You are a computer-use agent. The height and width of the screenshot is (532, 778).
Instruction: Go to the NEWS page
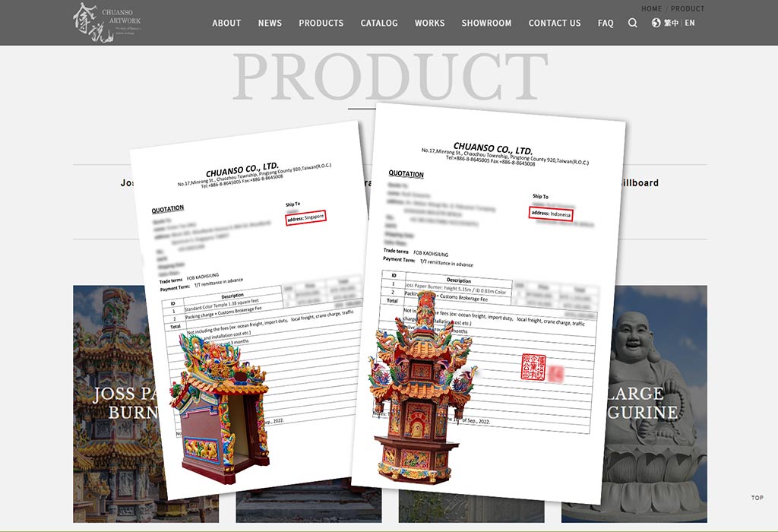[x=270, y=23]
